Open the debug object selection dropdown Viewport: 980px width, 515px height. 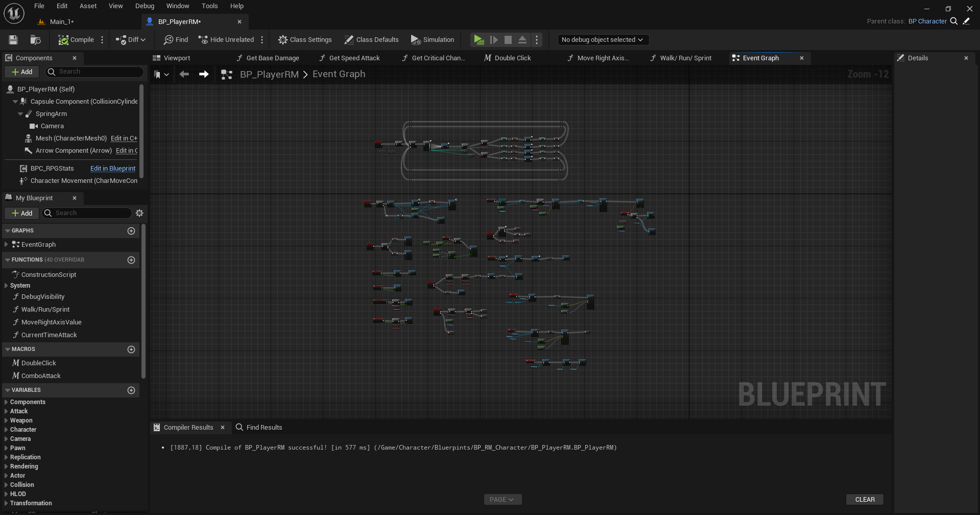point(602,40)
